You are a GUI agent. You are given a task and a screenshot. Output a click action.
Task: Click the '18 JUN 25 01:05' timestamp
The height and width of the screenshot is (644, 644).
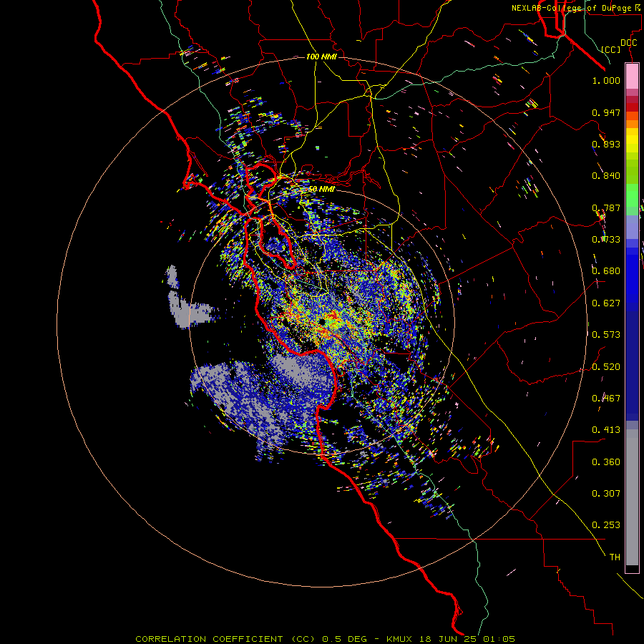pos(467,639)
